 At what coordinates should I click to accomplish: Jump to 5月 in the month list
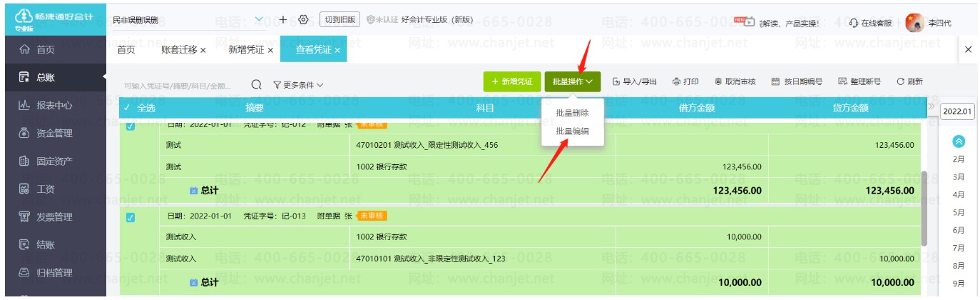[959, 213]
